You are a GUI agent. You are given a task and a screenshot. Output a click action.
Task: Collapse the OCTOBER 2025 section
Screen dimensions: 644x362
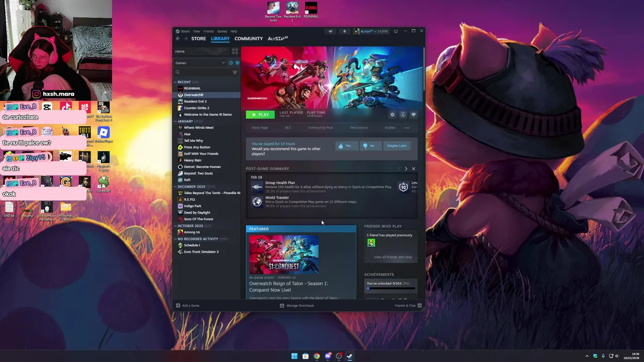(176, 226)
